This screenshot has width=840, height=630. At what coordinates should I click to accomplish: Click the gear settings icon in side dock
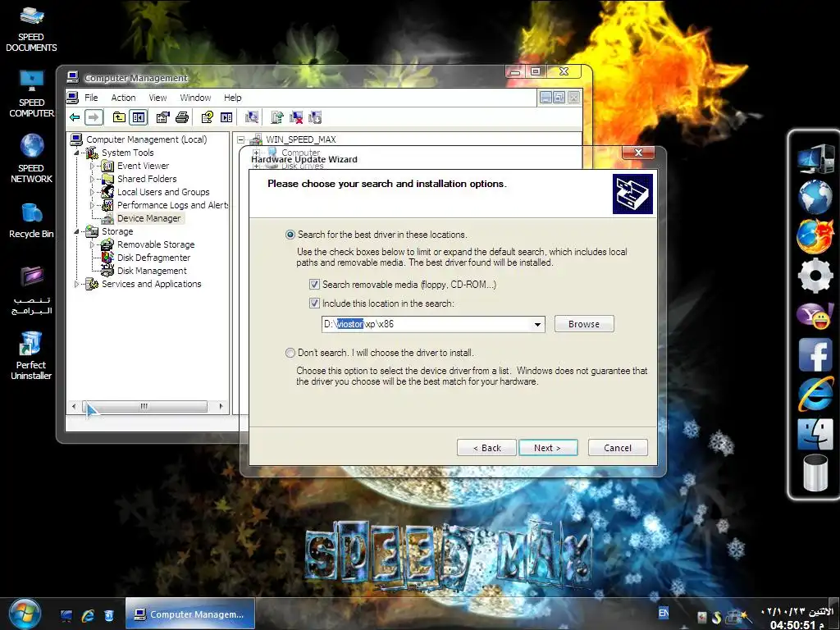pos(815,276)
